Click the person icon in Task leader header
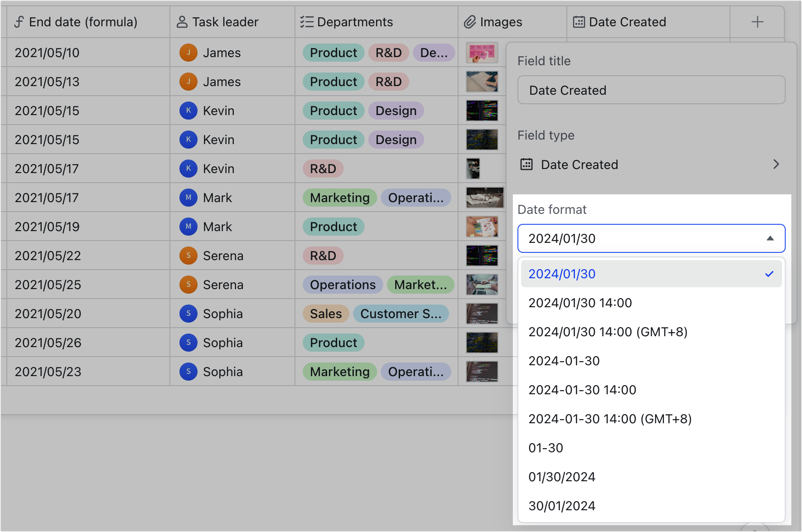Viewport: 802px width, 532px height. (x=182, y=22)
